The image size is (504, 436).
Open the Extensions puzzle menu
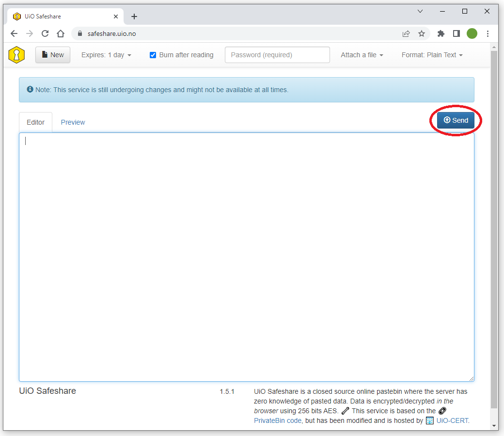[x=441, y=33]
